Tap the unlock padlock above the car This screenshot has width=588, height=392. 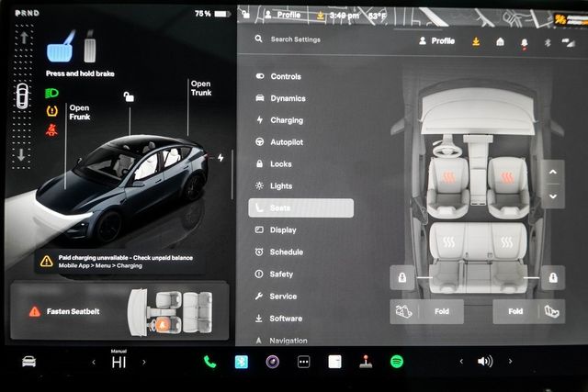click(x=129, y=96)
